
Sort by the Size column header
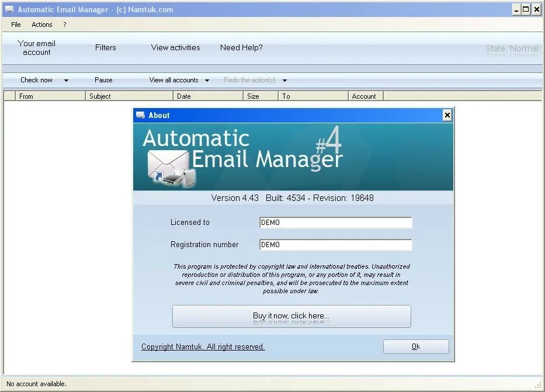pyautogui.click(x=261, y=96)
